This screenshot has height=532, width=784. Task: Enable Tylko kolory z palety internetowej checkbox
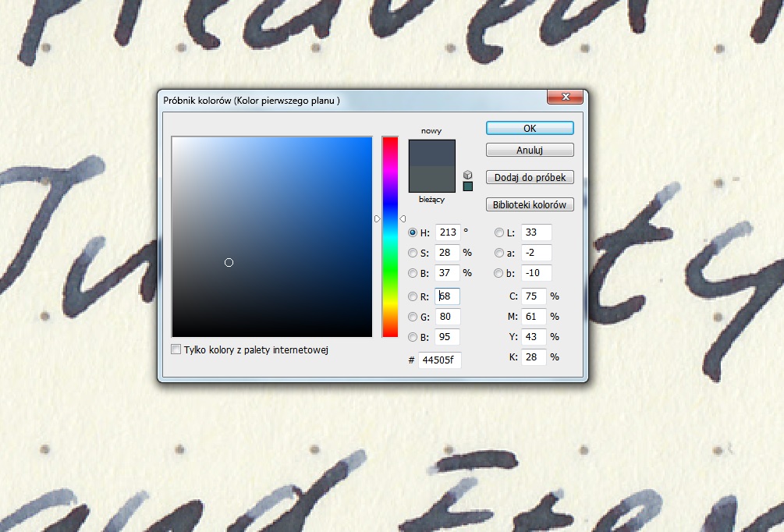click(176, 350)
